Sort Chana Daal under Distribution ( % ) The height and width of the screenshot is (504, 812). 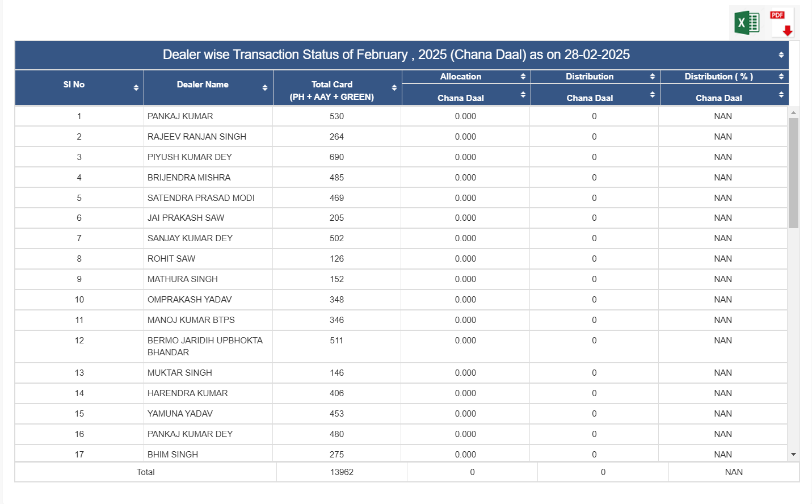[x=781, y=94]
